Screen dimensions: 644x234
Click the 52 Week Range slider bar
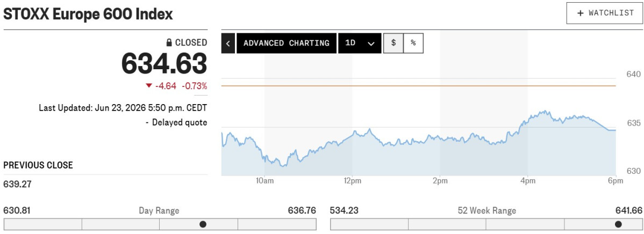coord(486,224)
